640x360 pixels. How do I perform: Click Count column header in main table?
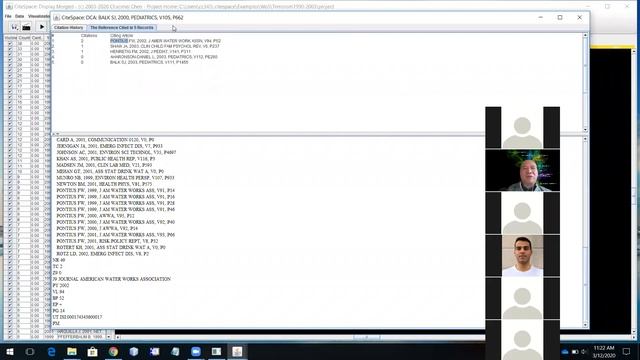pos(24,38)
